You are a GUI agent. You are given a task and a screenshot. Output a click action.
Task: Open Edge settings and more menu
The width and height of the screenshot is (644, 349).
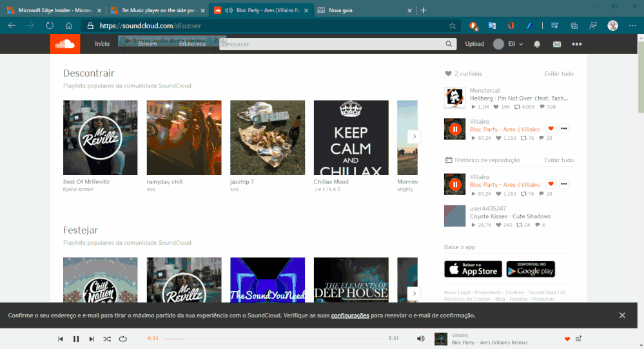tap(632, 26)
